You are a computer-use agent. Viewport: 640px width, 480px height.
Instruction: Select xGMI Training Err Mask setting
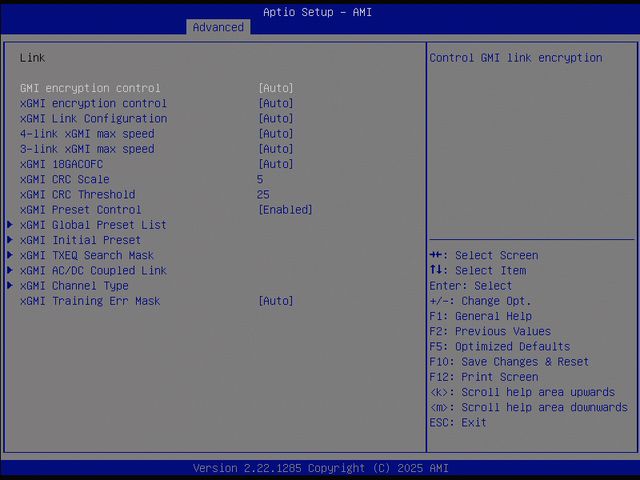(x=90, y=301)
